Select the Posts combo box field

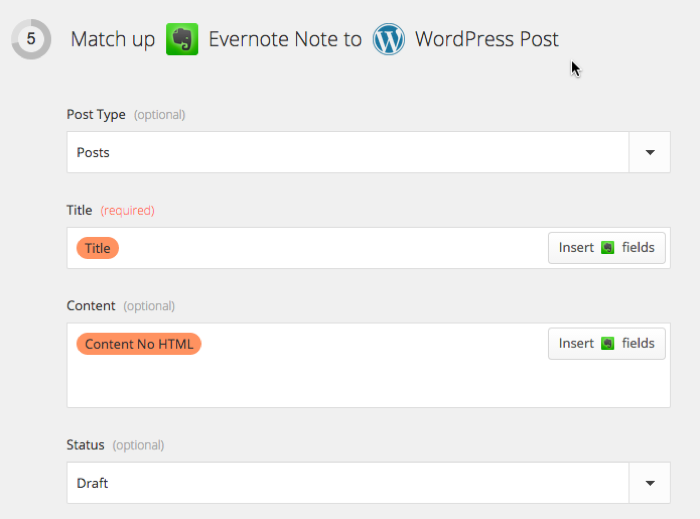tap(368, 152)
